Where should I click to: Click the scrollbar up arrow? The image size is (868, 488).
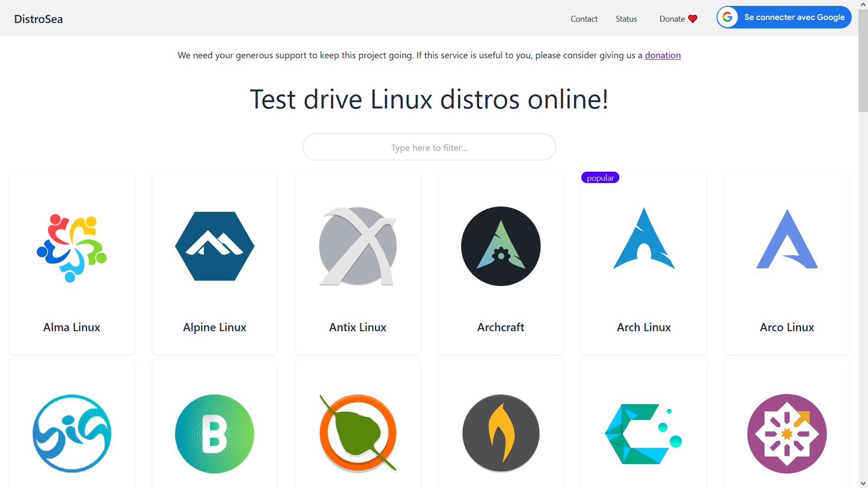(x=863, y=5)
